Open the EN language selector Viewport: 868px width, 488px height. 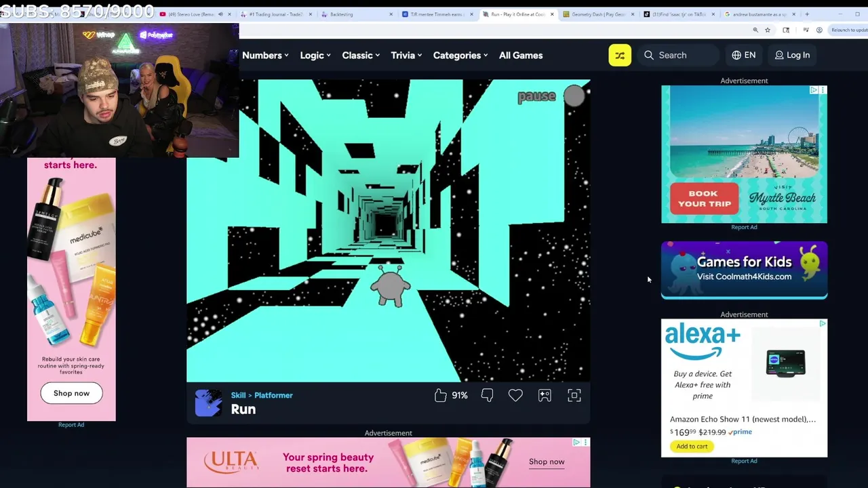click(x=744, y=56)
